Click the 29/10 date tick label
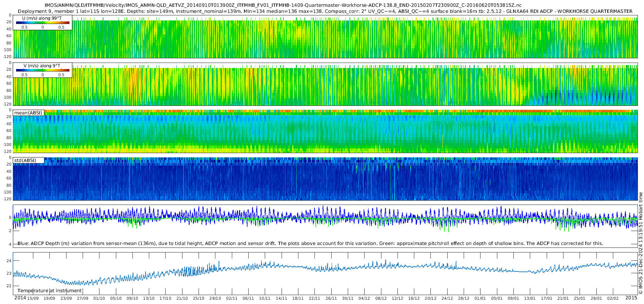This screenshot has width=644, height=304. tap(215, 298)
